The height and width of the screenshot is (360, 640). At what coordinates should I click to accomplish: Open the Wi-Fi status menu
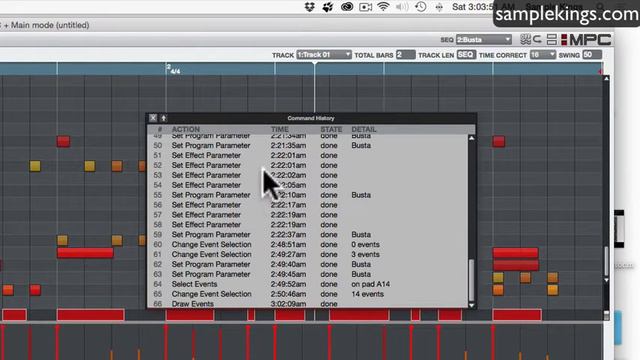383,7
